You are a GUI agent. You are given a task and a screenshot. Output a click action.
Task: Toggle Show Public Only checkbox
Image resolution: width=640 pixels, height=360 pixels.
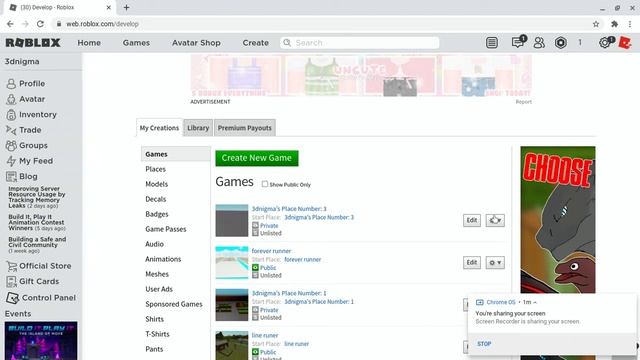(265, 184)
